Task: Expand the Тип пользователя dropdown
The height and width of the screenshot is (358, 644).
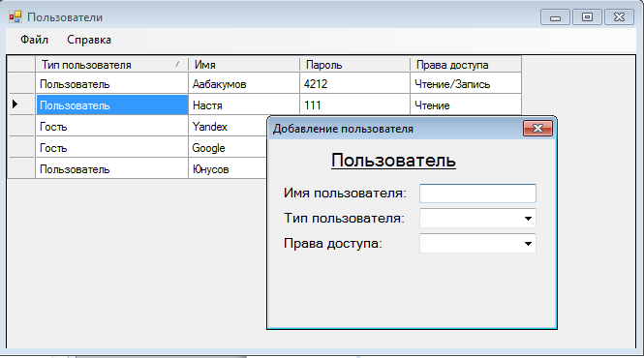Action: click(x=528, y=219)
